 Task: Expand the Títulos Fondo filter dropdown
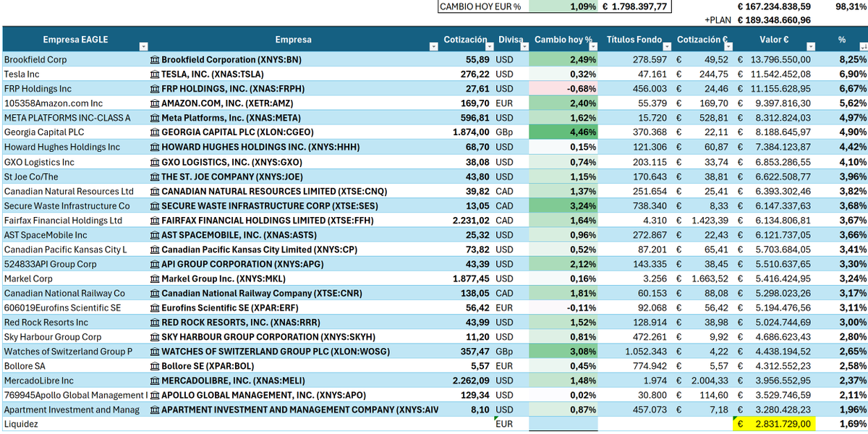(x=668, y=46)
